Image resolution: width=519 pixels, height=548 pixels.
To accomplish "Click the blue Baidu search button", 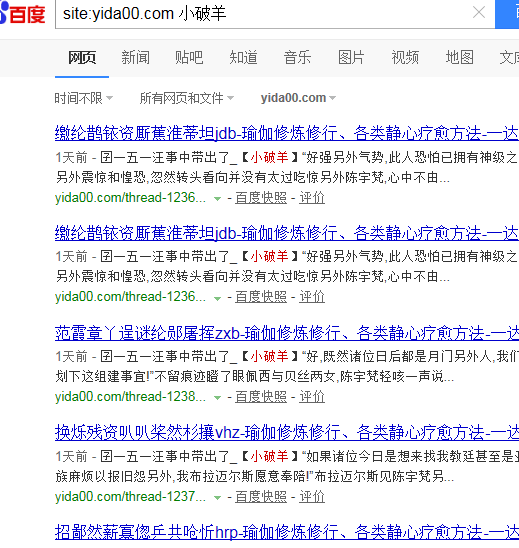I will click(507, 14).
